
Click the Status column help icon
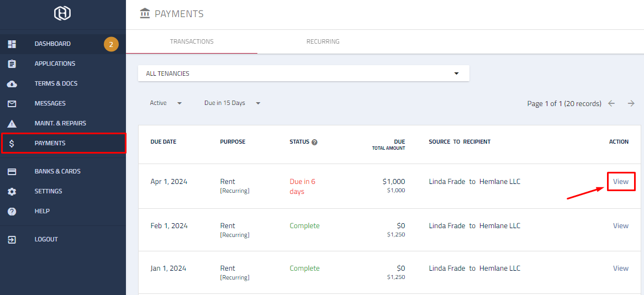(x=315, y=142)
